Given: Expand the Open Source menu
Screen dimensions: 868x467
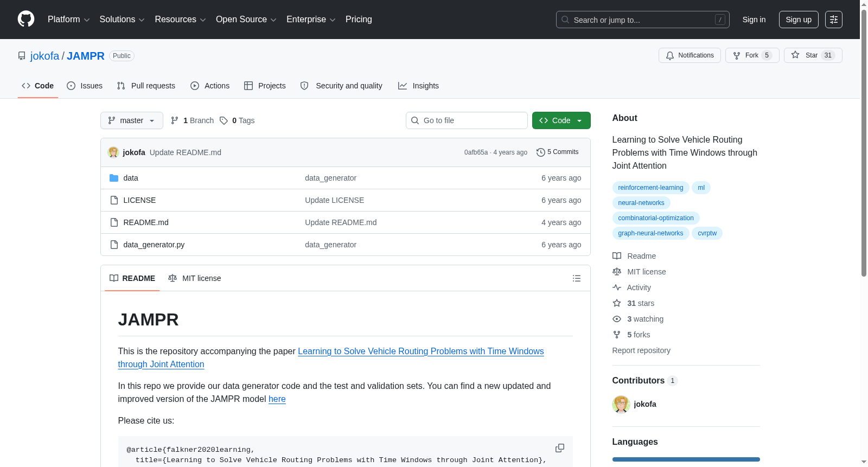Looking at the screenshot, I should [x=246, y=20].
